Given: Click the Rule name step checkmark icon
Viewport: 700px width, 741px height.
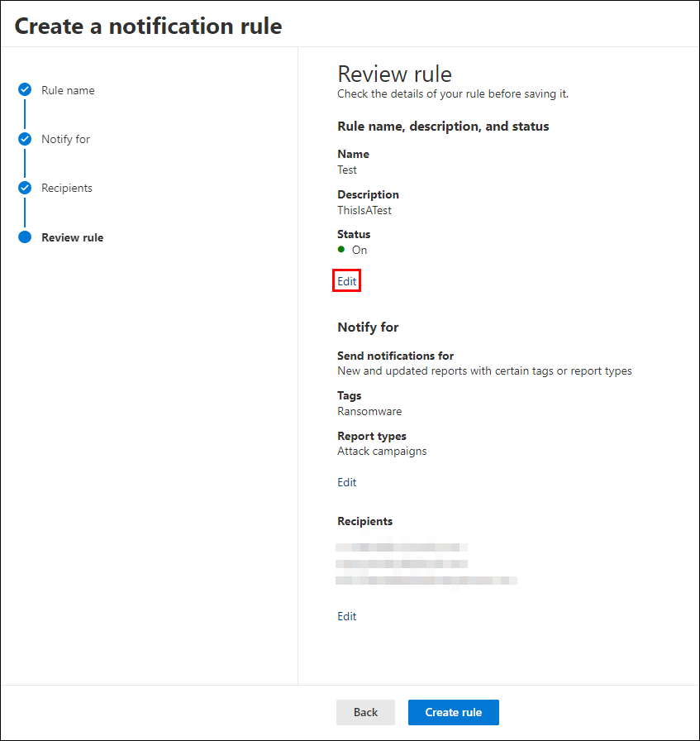Looking at the screenshot, I should pyautogui.click(x=25, y=89).
